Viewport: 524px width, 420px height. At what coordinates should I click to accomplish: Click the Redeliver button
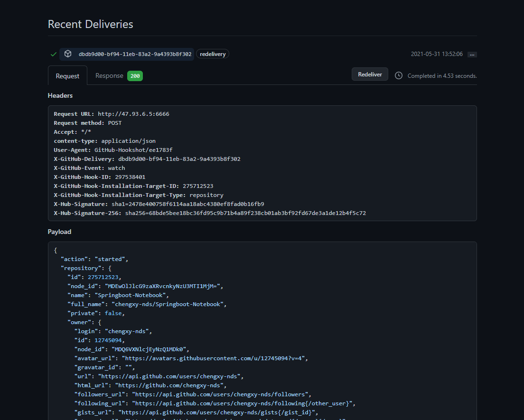pyautogui.click(x=370, y=74)
